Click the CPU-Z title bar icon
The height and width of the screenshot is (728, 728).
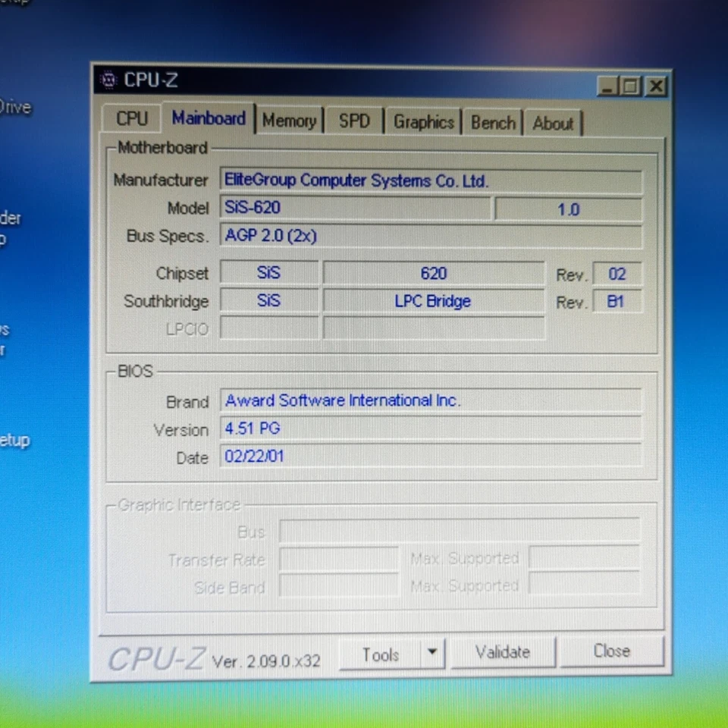(x=109, y=80)
